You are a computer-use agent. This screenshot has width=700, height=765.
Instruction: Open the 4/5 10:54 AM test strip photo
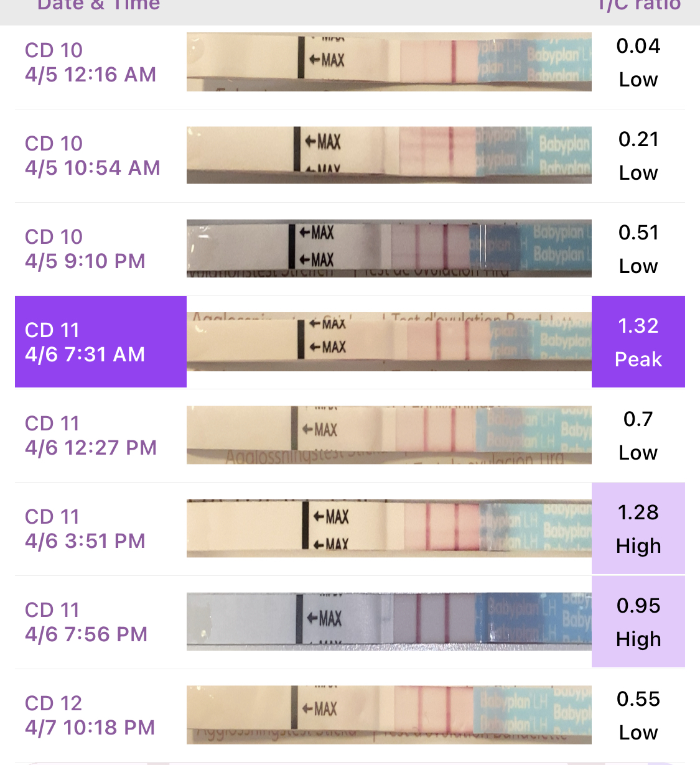389,155
